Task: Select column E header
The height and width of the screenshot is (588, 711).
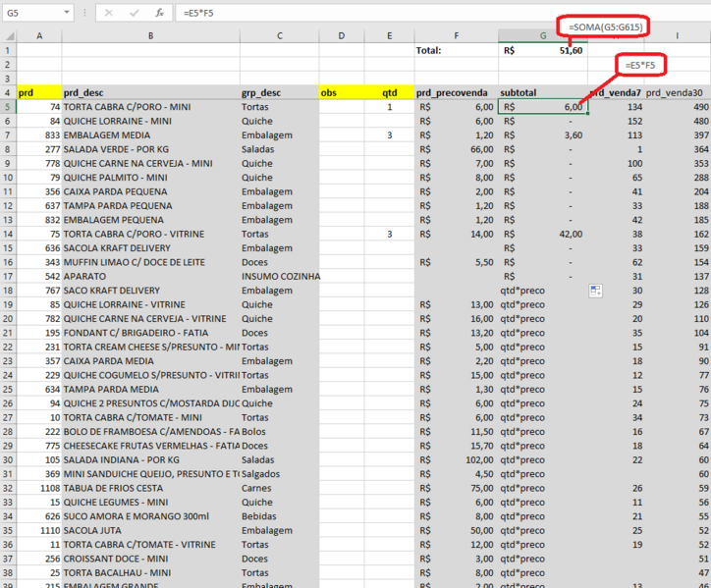Action: tap(389, 35)
